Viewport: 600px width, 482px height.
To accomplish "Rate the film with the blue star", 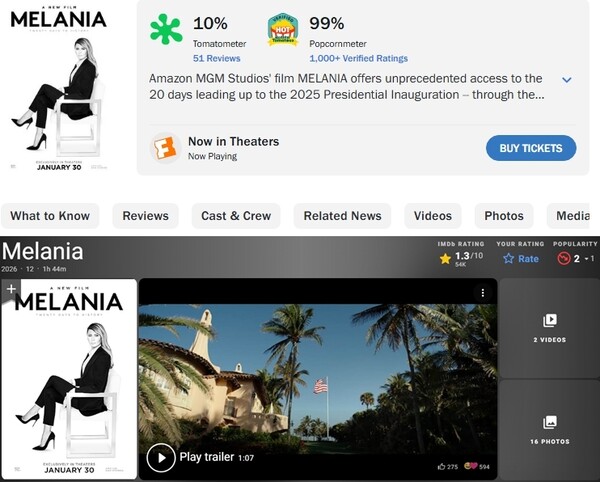I will tap(509, 258).
